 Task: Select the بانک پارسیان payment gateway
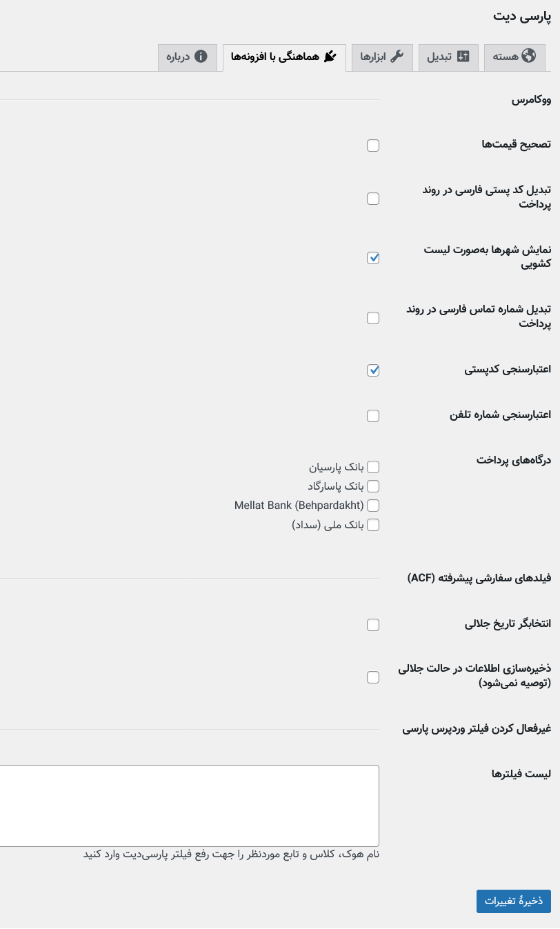tap(373, 467)
